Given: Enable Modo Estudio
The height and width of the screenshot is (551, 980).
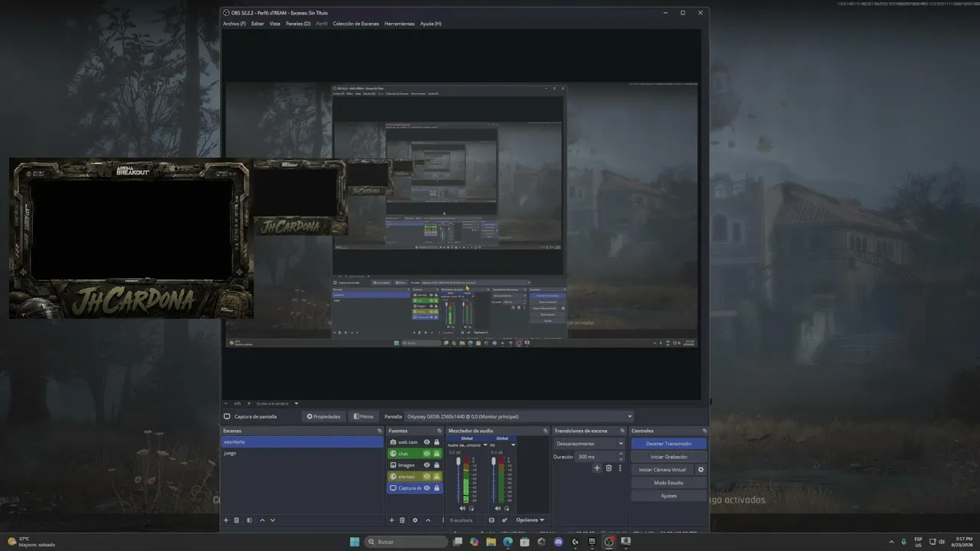Looking at the screenshot, I should [668, 483].
